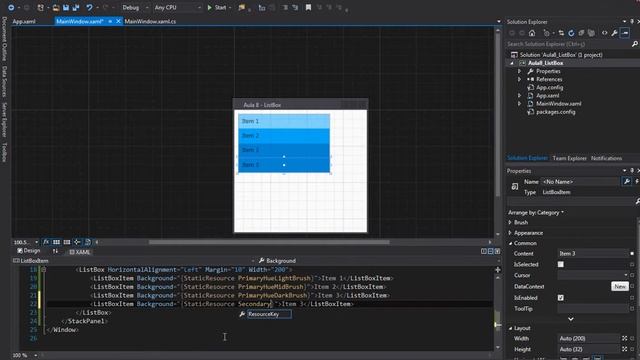This screenshot has height=360, width=640.
Task: Click the bookmark toolbar icon
Action: pos(309,7)
